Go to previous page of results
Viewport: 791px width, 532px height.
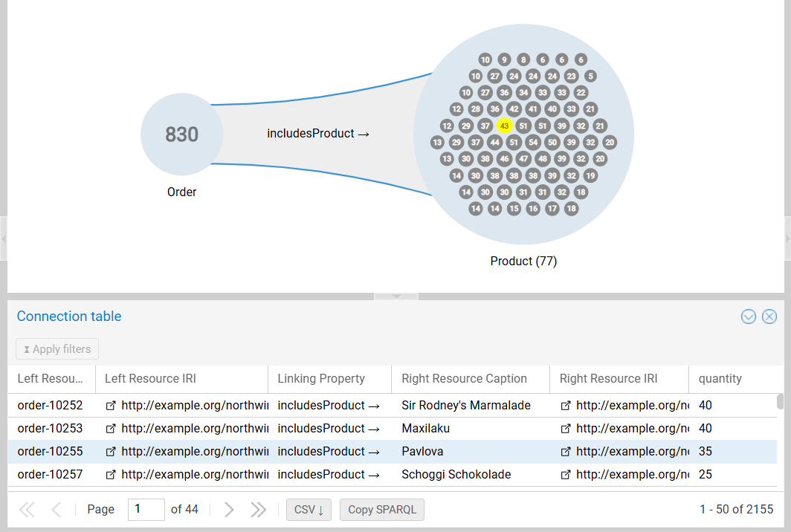[56, 509]
